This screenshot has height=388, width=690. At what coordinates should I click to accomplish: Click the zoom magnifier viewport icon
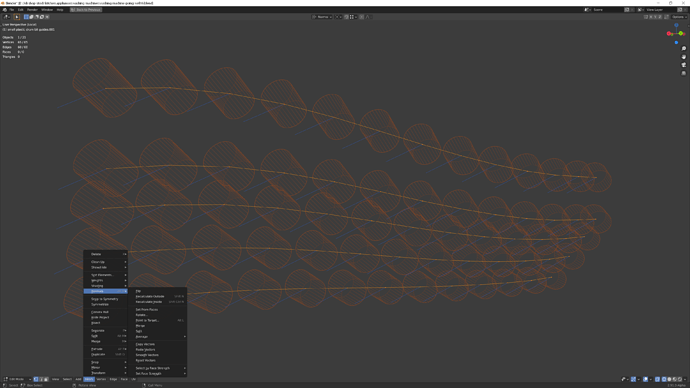683,48
